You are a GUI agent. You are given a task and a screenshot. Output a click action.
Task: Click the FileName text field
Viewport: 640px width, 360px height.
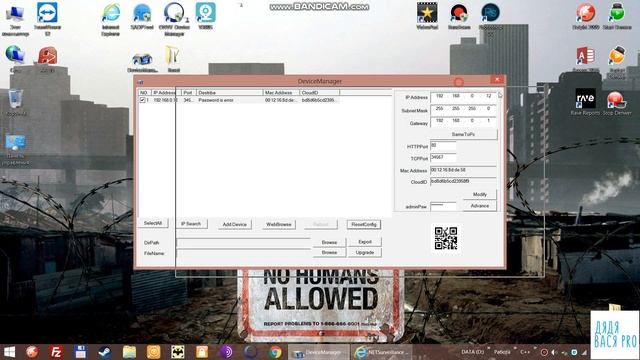coord(243,253)
